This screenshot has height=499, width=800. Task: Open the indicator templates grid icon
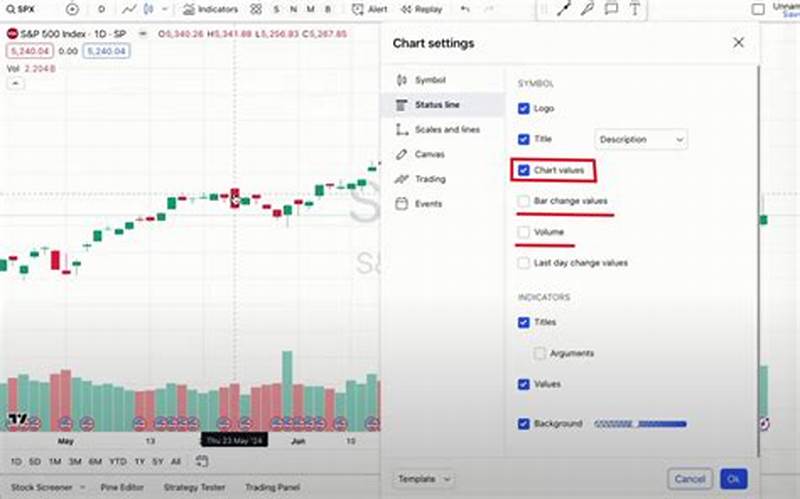coord(256,9)
